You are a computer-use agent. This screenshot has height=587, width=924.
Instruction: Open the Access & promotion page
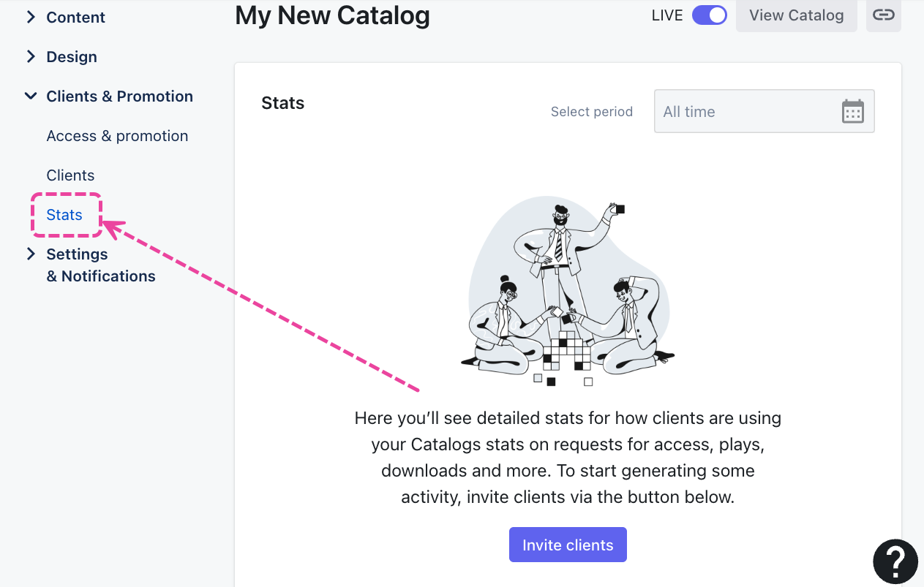click(x=117, y=136)
